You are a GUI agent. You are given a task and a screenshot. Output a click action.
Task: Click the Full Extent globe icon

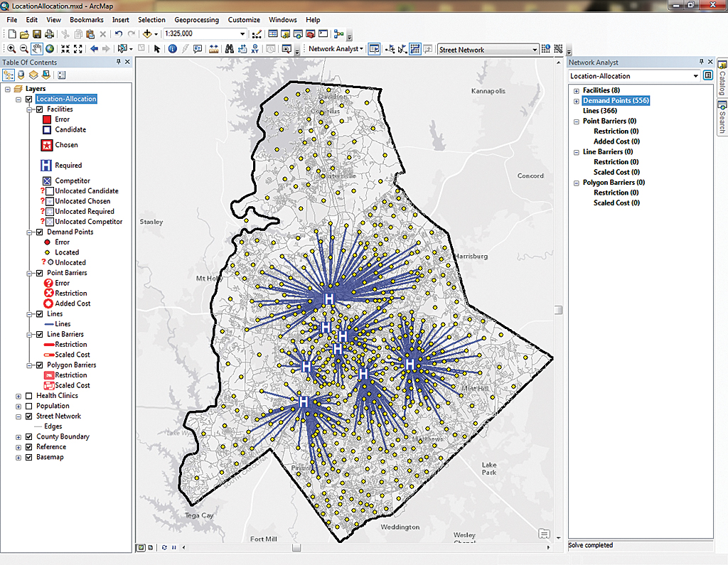50,49
